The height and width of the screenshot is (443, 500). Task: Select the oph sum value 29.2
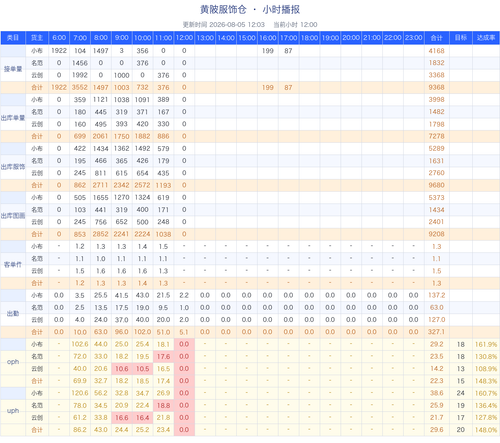point(437,344)
